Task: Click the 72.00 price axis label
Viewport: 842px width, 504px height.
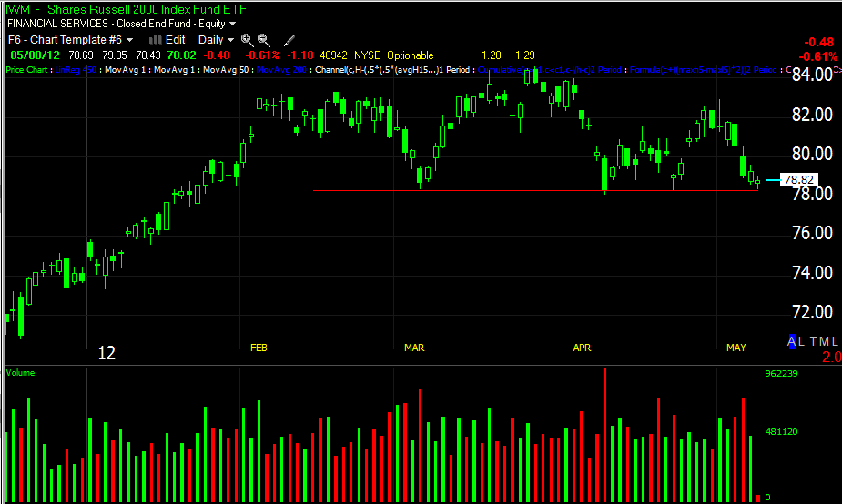Action: pos(813,312)
